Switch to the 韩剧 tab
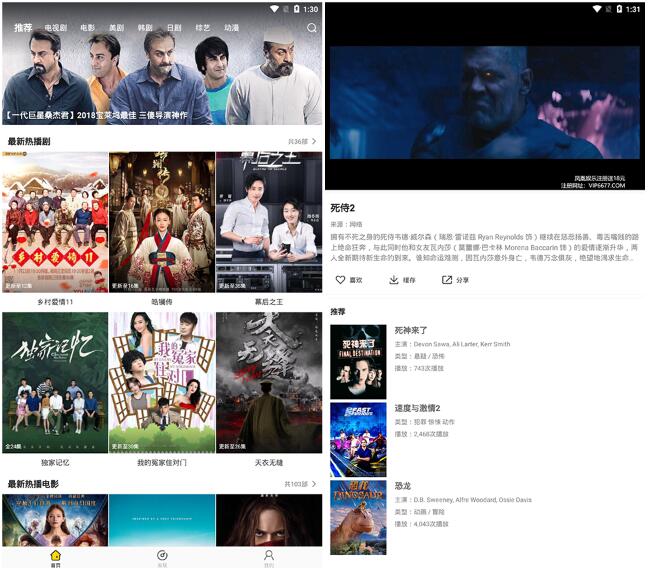The image size is (648, 568). point(145,28)
